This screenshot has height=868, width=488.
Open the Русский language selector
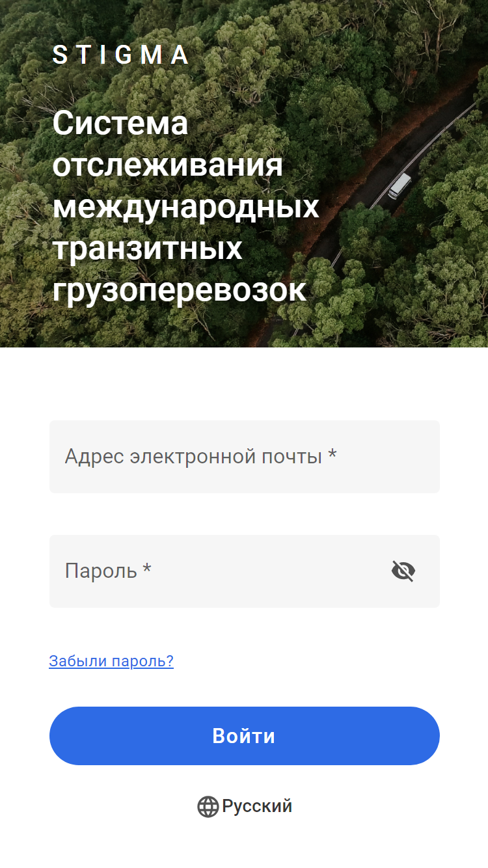click(x=245, y=807)
